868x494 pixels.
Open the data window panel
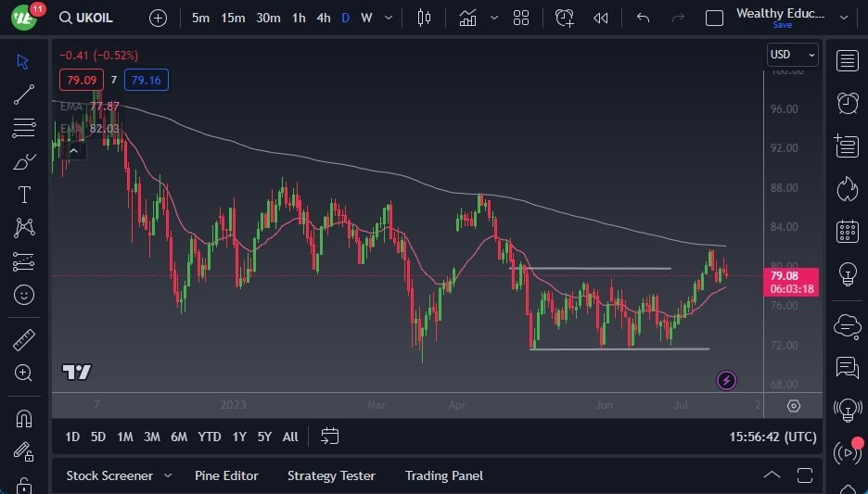pos(847,146)
